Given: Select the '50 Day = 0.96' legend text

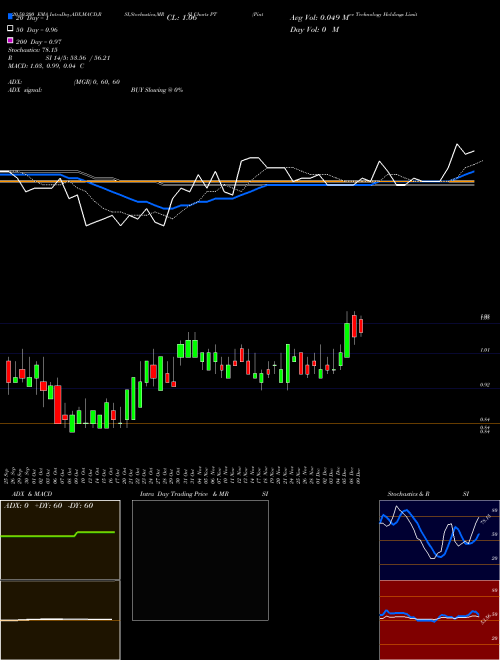Looking at the screenshot, I should 37,30.
